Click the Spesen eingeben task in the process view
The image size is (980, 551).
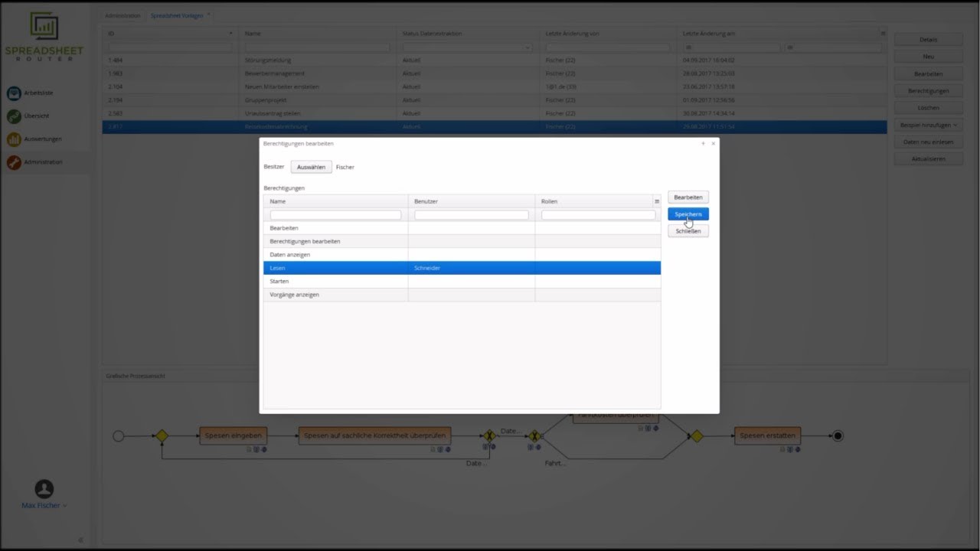tap(234, 435)
